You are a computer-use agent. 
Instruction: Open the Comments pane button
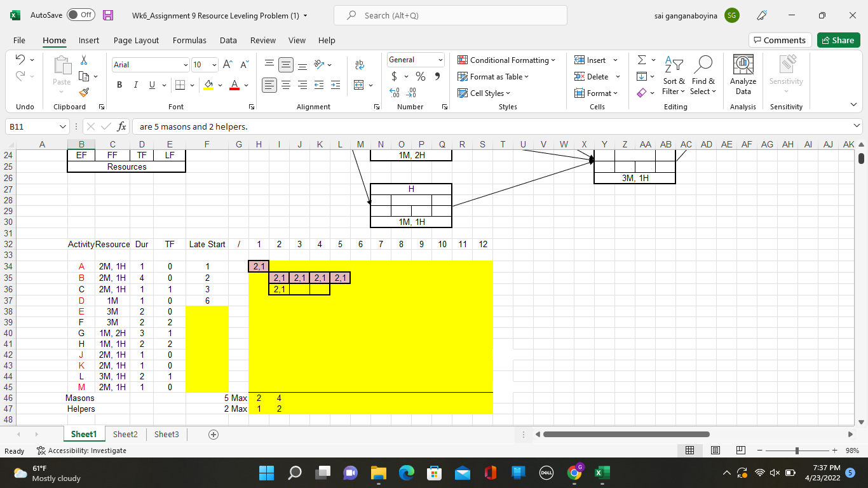click(x=780, y=40)
